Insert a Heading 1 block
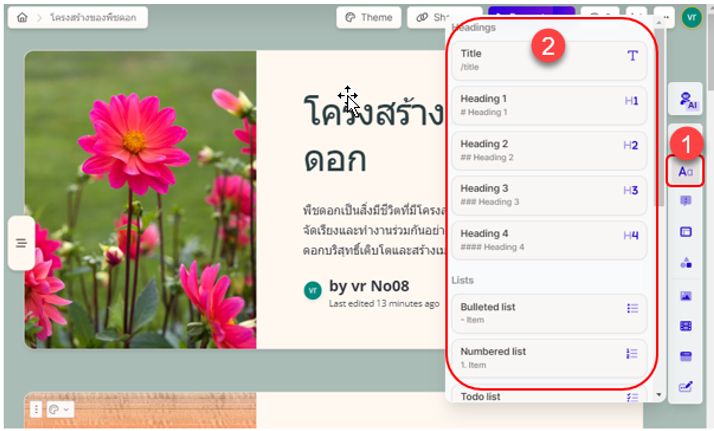Image resolution: width=714 pixels, height=431 pixels. tap(549, 105)
